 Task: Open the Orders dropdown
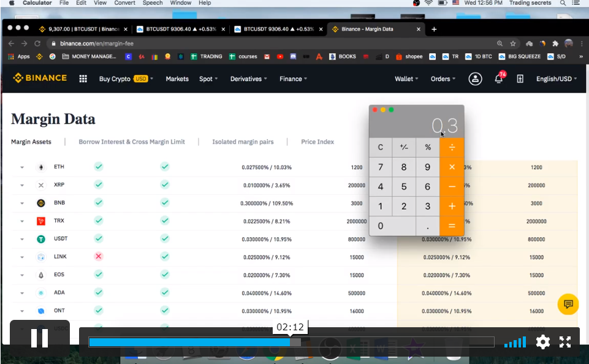pyautogui.click(x=443, y=79)
